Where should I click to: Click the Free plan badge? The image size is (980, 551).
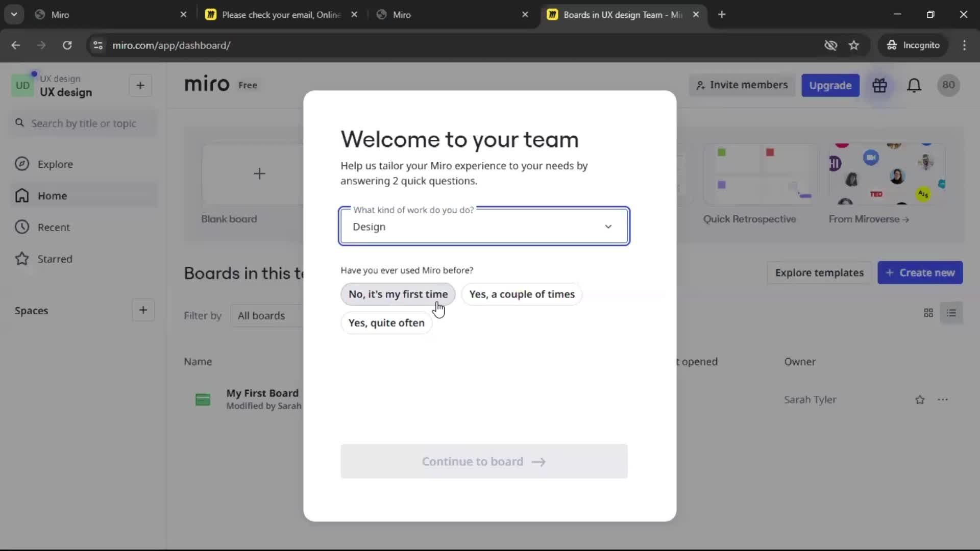pyautogui.click(x=248, y=85)
